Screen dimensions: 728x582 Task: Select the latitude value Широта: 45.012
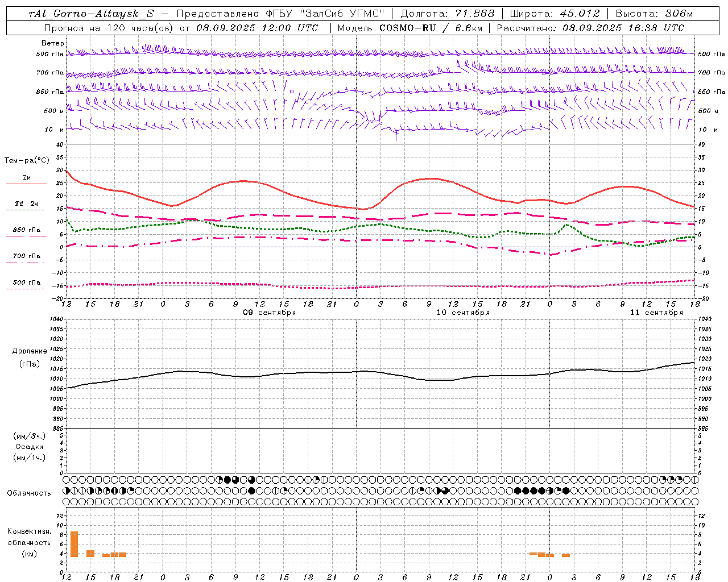click(555, 14)
